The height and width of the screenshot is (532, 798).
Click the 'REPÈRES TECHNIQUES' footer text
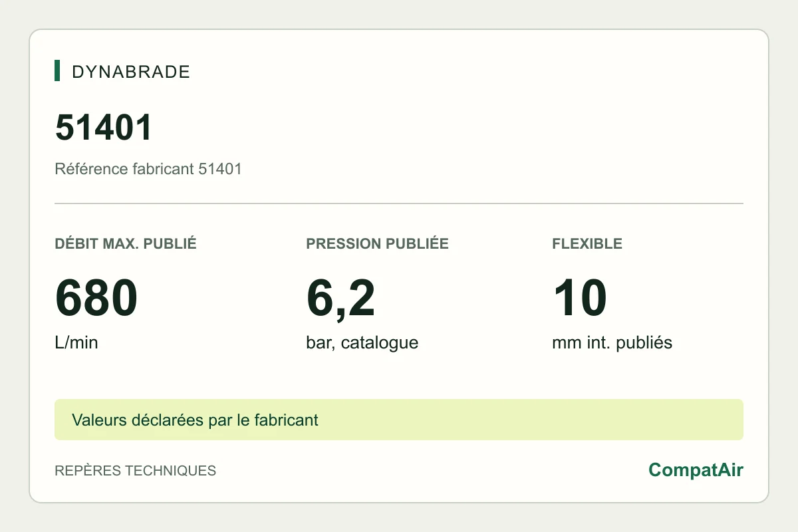coord(136,471)
